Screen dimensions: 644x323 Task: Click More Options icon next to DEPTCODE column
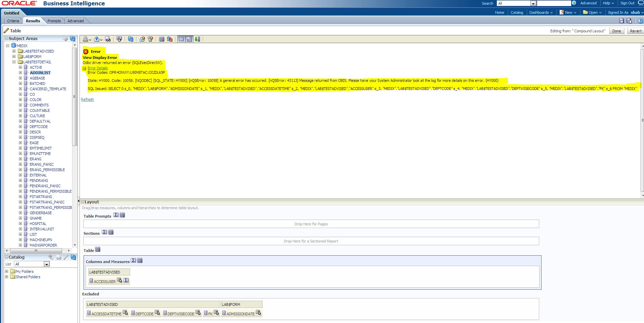tap(157, 313)
